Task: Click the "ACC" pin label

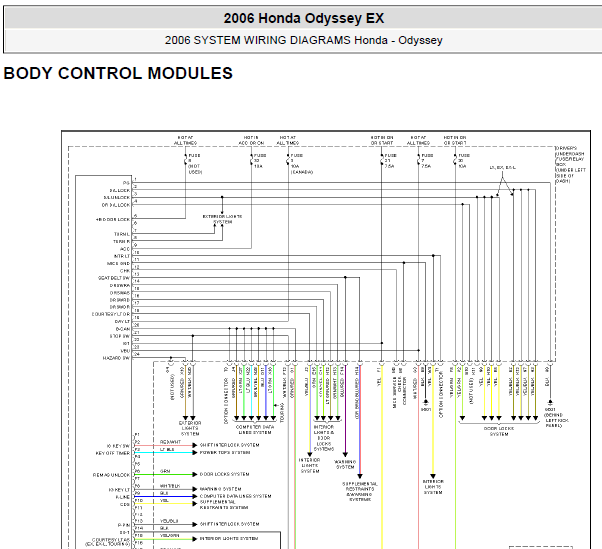Action: click(125, 249)
